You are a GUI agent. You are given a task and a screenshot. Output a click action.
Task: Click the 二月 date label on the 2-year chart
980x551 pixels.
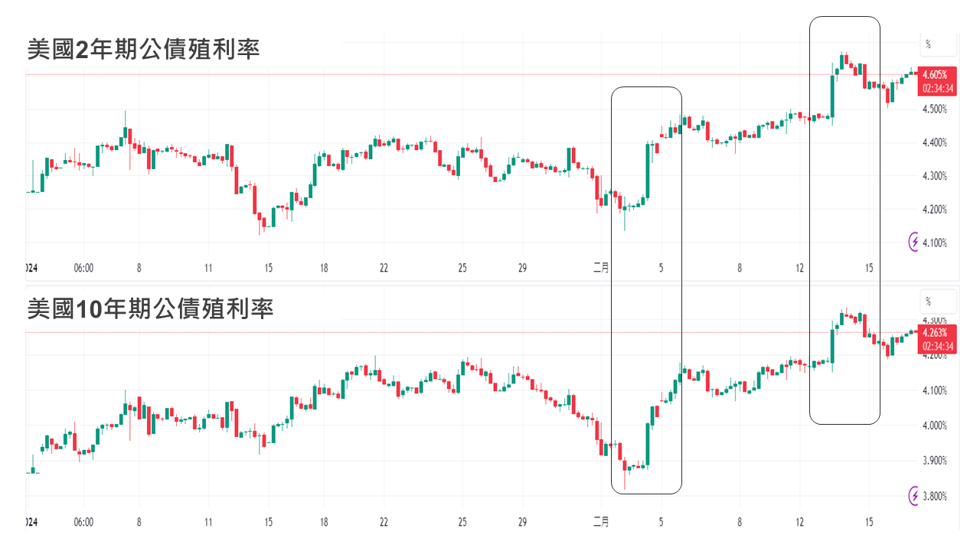[x=601, y=268]
